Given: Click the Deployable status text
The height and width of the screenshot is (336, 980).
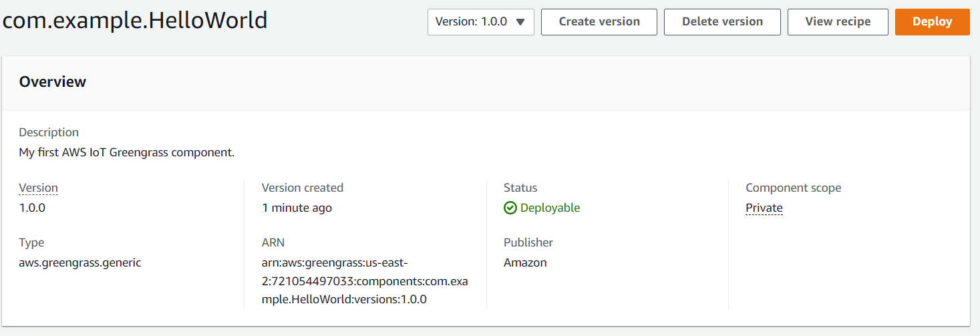Looking at the screenshot, I should click(550, 208).
